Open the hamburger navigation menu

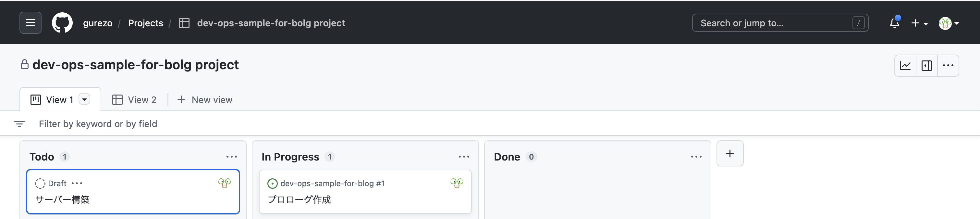pyautogui.click(x=31, y=23)
